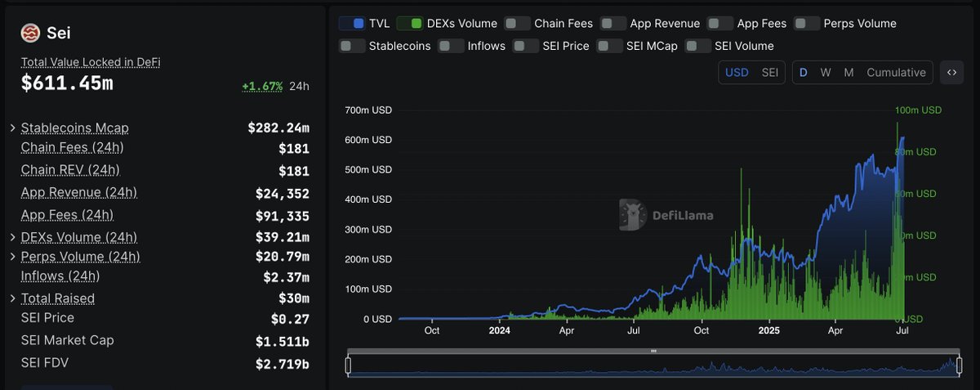The width and height of the screenshot is (980, 390).
Task: Click the $20.79m perps volume value
Action: click(x=283, y=258)
